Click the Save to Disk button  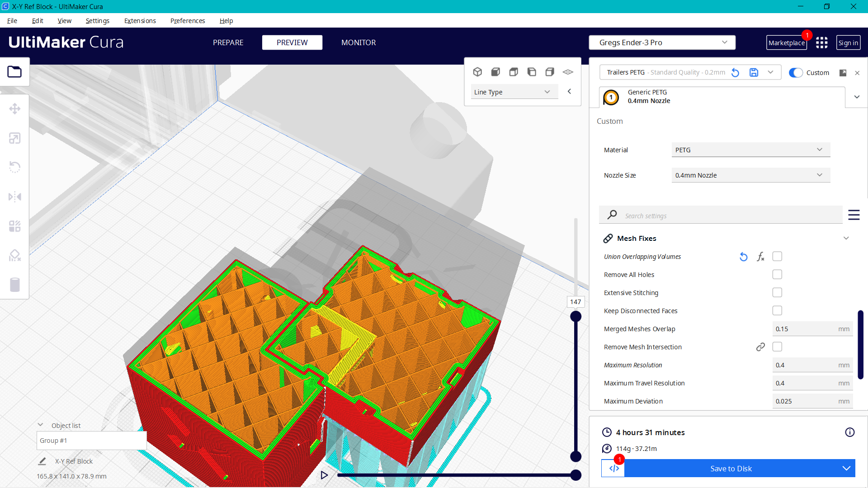[731, 469]
